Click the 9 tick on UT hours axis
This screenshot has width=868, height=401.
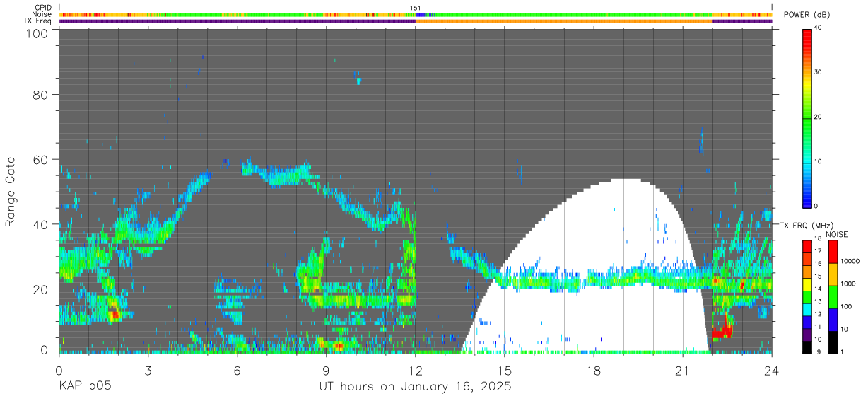(327, 370)
